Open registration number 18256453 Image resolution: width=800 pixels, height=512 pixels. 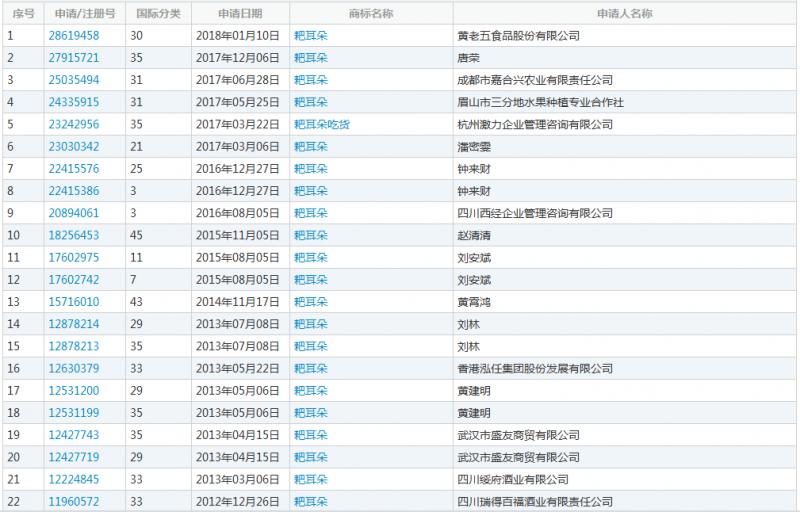pos(73,235)
